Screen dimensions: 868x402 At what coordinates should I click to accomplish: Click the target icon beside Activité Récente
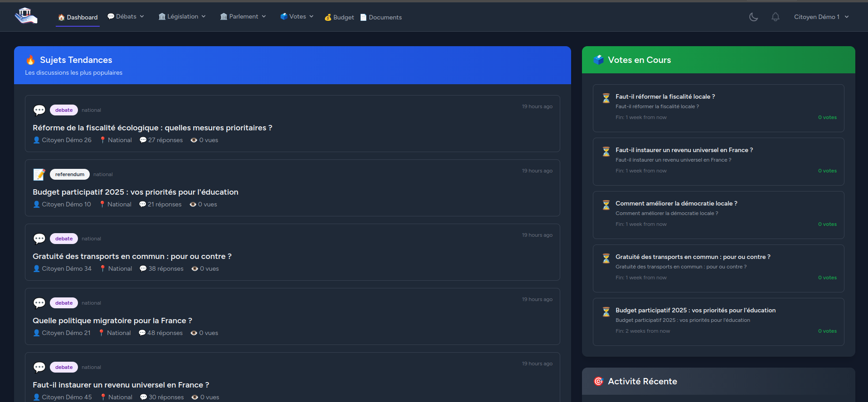(598, 381)
